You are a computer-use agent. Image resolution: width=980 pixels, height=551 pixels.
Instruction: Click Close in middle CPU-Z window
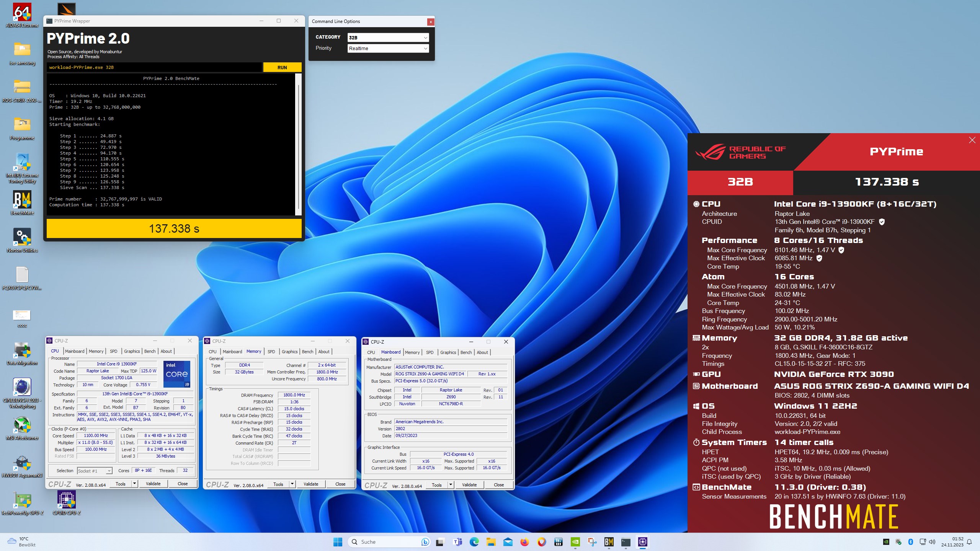(x=340, y=484)
